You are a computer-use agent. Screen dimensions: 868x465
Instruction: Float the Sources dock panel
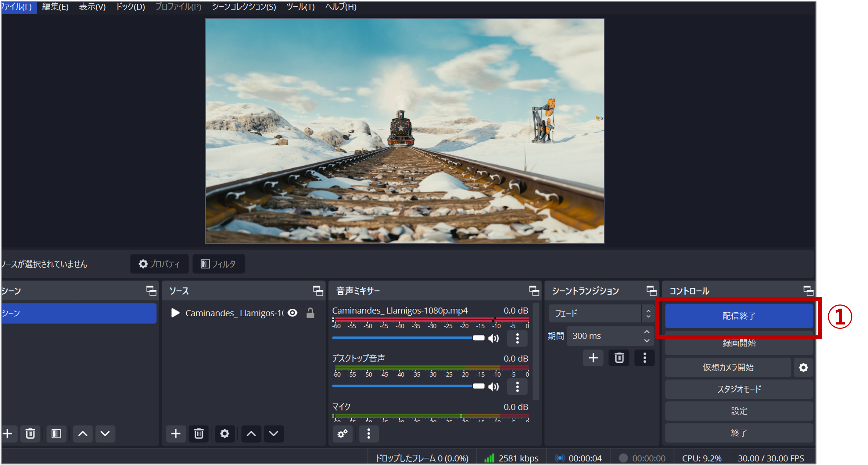pos(318,290)
